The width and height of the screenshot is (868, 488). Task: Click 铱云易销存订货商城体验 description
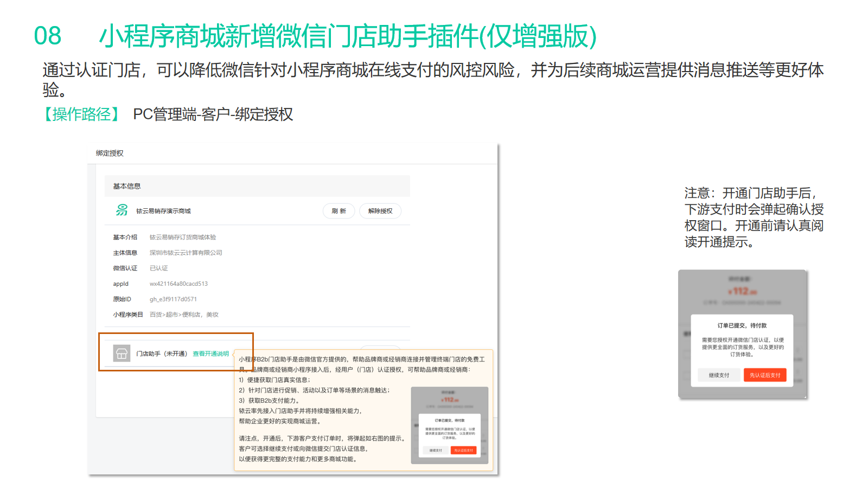click(183, 237)
